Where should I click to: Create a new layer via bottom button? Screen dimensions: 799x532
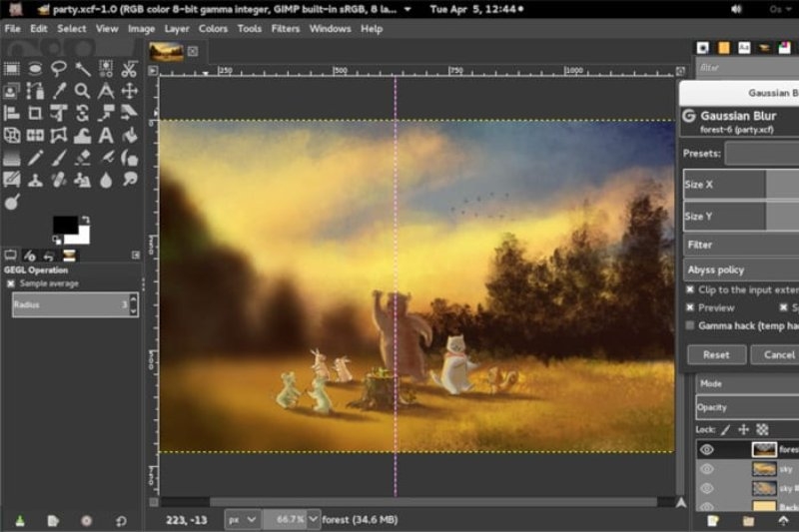coord(712,521)
